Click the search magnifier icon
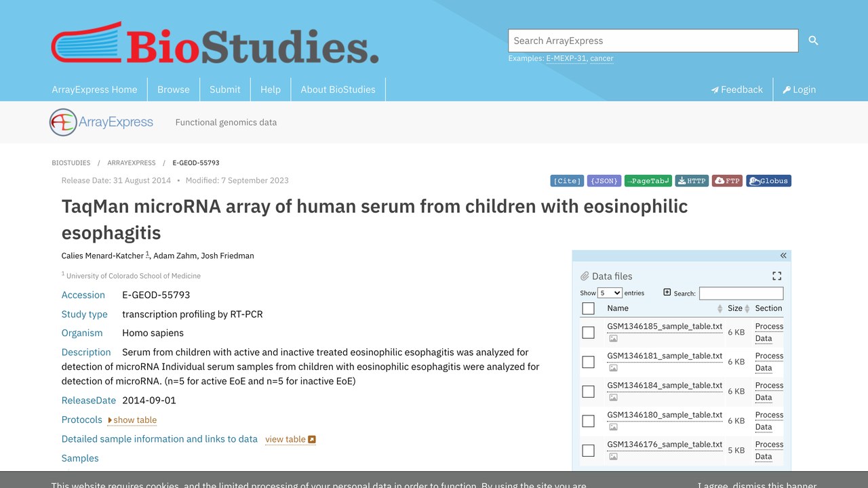868x488 pixels. pos(813,41)
